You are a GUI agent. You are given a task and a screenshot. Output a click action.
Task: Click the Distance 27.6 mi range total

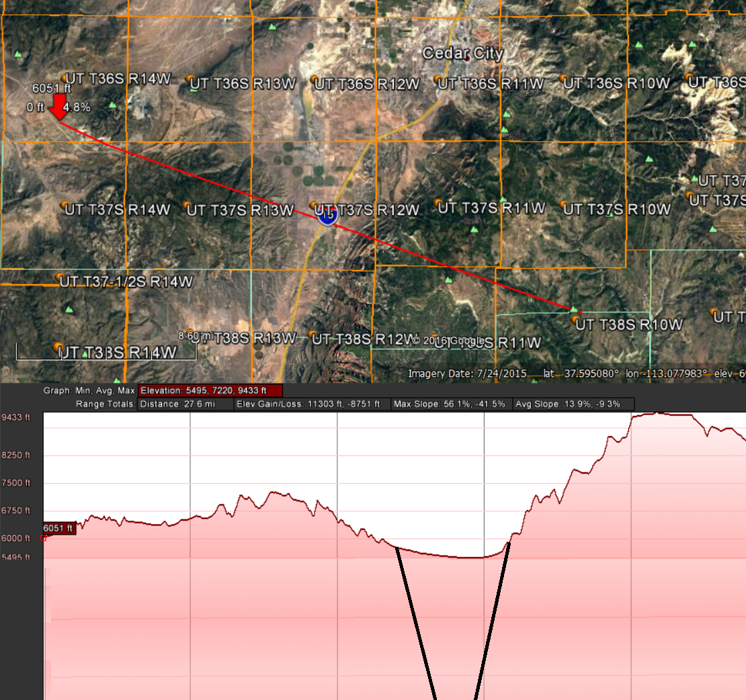(x=185, y=404)
